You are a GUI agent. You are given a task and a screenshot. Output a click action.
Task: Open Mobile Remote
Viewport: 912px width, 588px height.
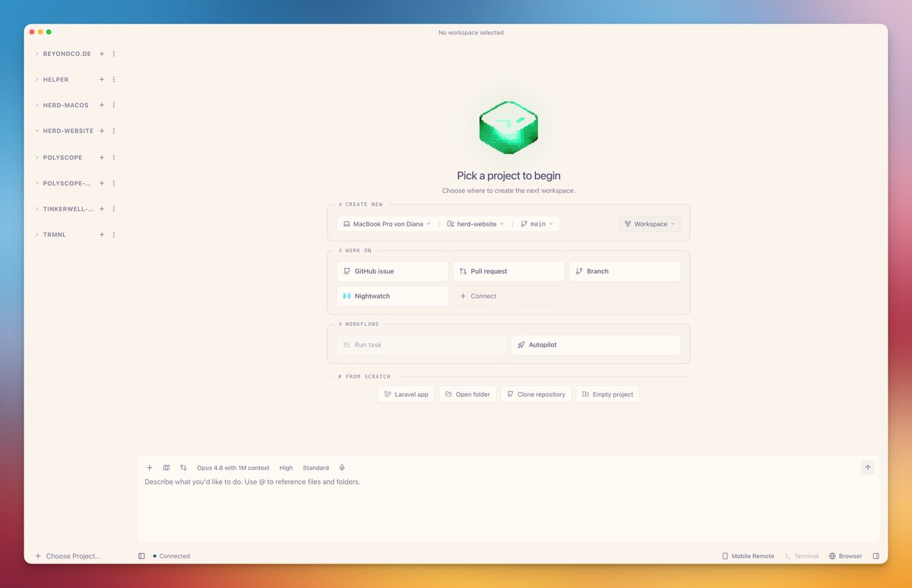pyautogui.click(x=748, y=556)
